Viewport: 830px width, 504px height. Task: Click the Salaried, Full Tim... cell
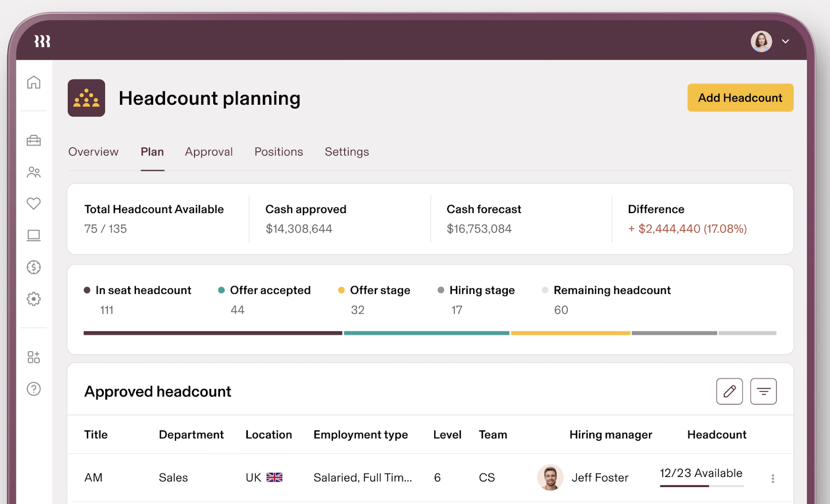point(363,478)
